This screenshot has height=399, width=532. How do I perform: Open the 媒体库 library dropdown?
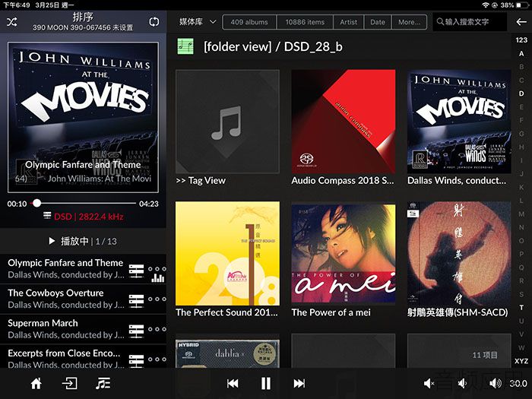[x=198, y=22]
